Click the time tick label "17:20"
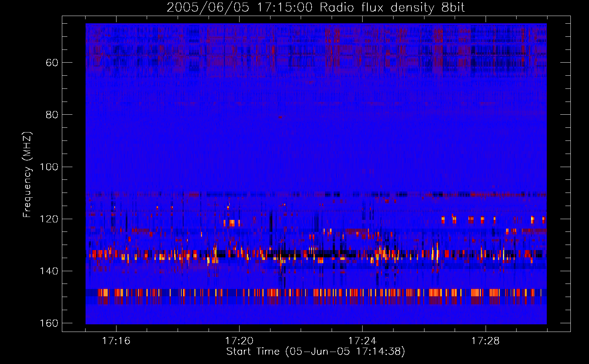This screenshot has width=589, height=364. 239,341
